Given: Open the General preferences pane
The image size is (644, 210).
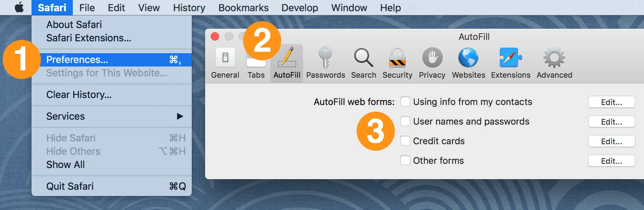Looking at the screenshot, I should [x=225, y=63].
